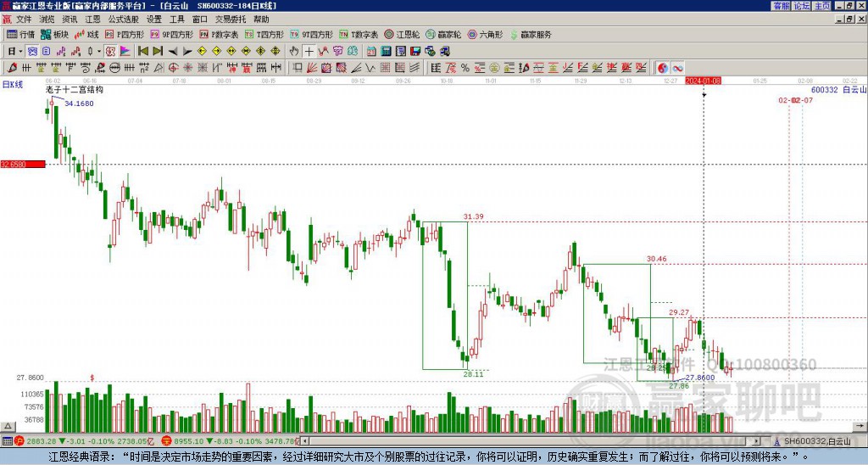Image resolution: width=868 pixels, height=465 pixels.
Task: Click the SH600332,白云山 status tab
Action: pos(813,441)
